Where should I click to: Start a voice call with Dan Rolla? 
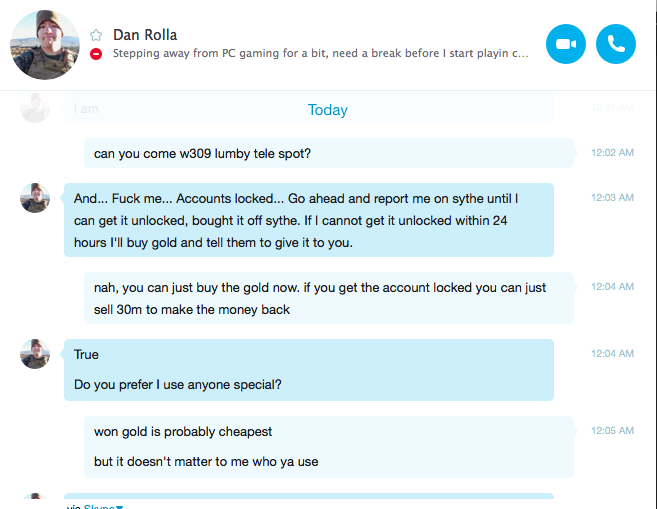pyautogui.click(x=616, y=44)
